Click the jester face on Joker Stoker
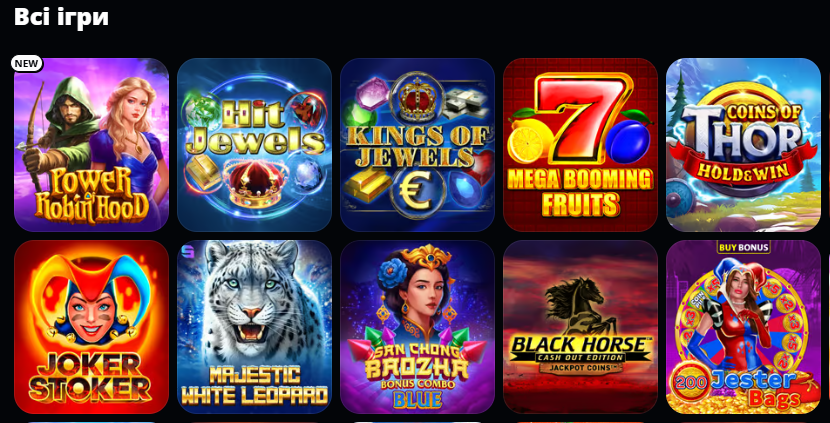This screenshot has height=423, width=830. coord(91,308)
